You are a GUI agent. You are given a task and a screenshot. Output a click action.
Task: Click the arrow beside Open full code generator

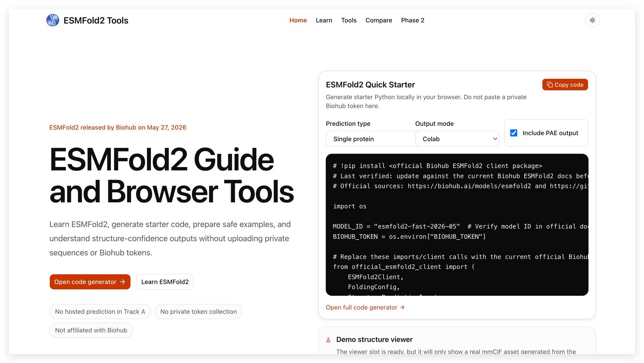click(x=402, y=307)
